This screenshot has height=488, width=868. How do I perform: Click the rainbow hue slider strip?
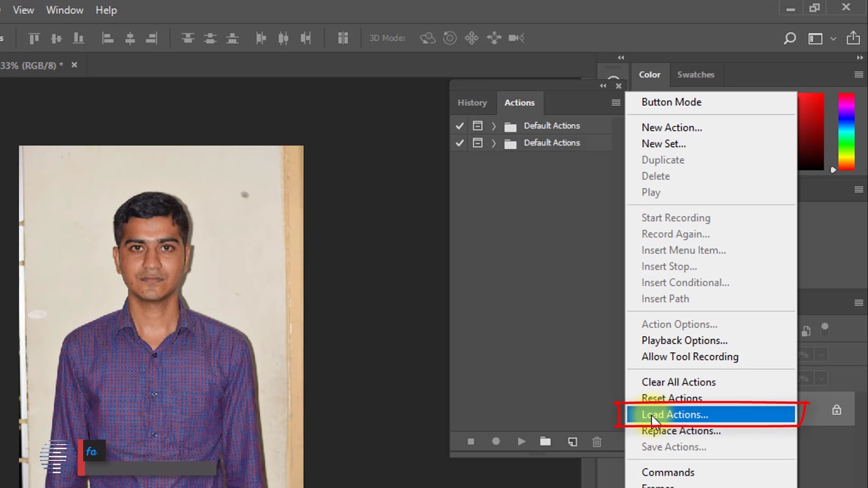(846, 131)
